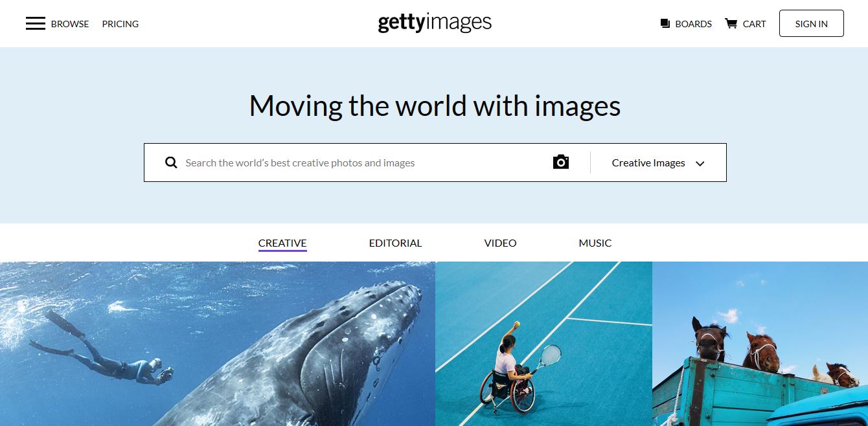Select the CREATIVE tab
868x426 pixels.
(x=282, y=243)
